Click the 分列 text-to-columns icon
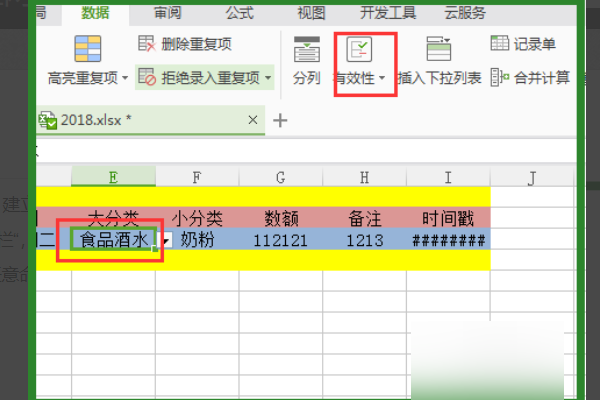Image resolution: width=600 pixels, height=400 pixels. 307,49
